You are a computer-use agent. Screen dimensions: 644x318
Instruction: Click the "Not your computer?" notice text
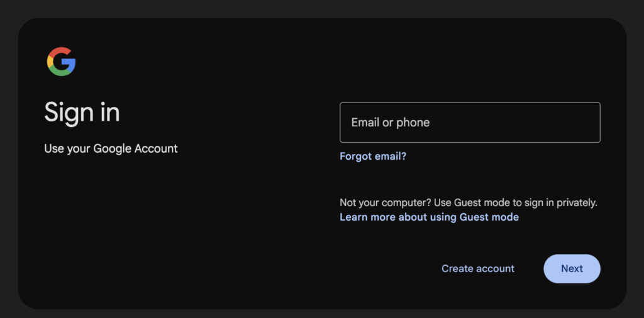468,202
